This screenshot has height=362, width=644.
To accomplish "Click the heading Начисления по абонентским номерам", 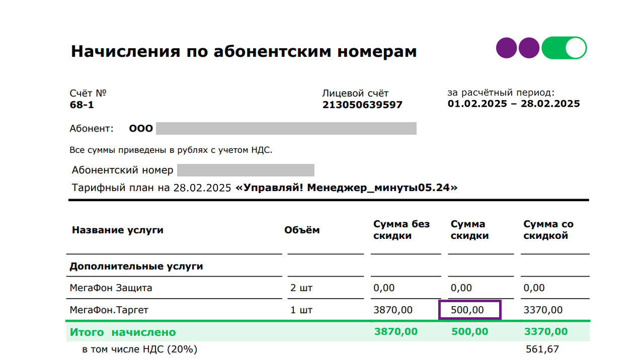I will point(244,51).
